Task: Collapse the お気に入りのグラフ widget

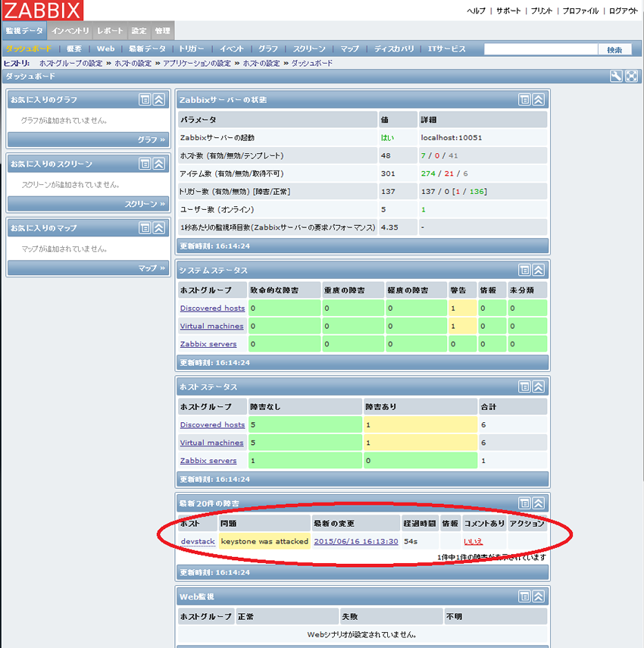Action: pos(159,99)
